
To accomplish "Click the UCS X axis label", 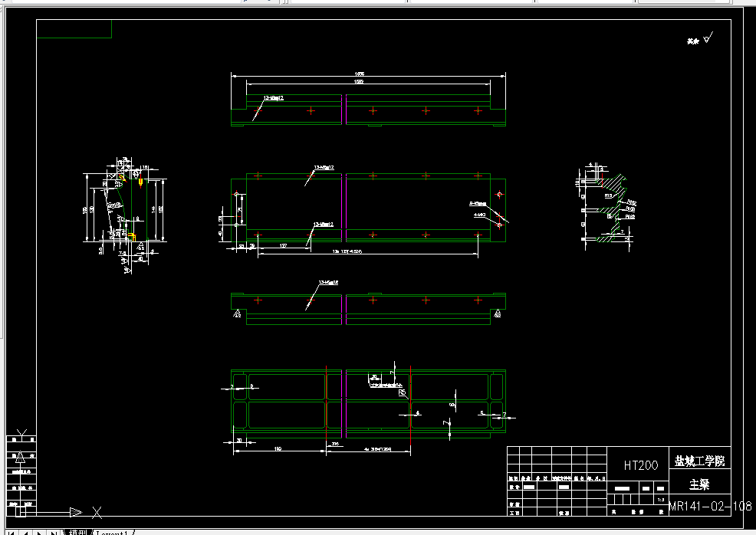I will (x=97, y=512).
